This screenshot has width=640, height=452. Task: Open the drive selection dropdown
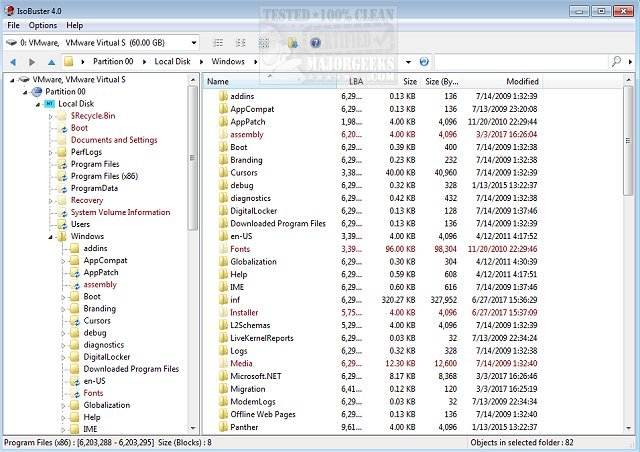(194, 42)
